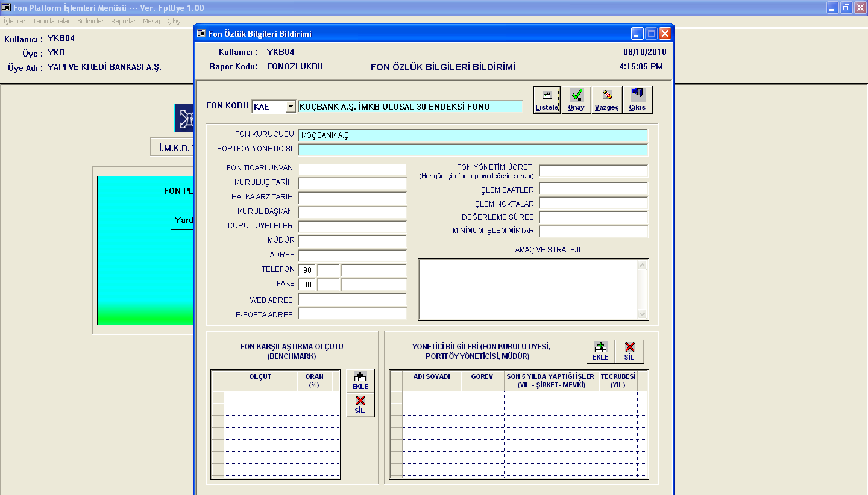Open the Bildirimler menu

pos(90,21)
